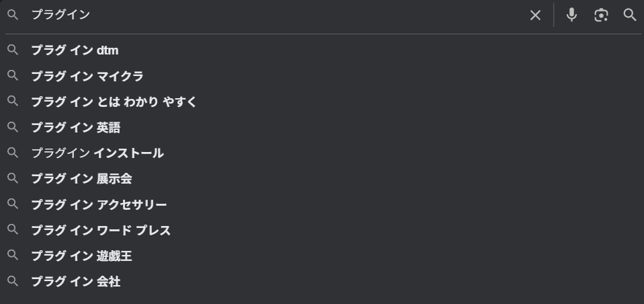644x304 pixels.
Task: Pick the プラグ イン 英語 suggestion
Action: pos(76,127)
